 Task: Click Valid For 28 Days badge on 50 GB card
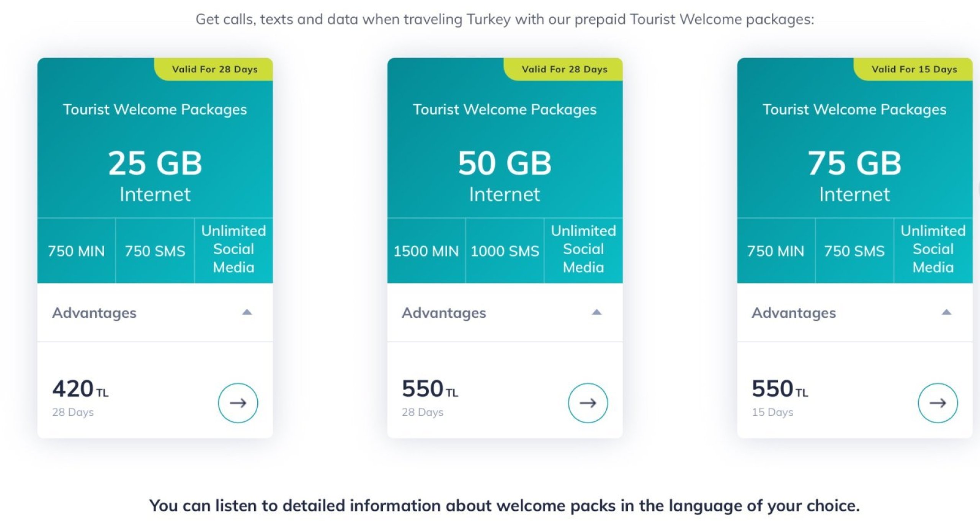click(x=565, y=69)
